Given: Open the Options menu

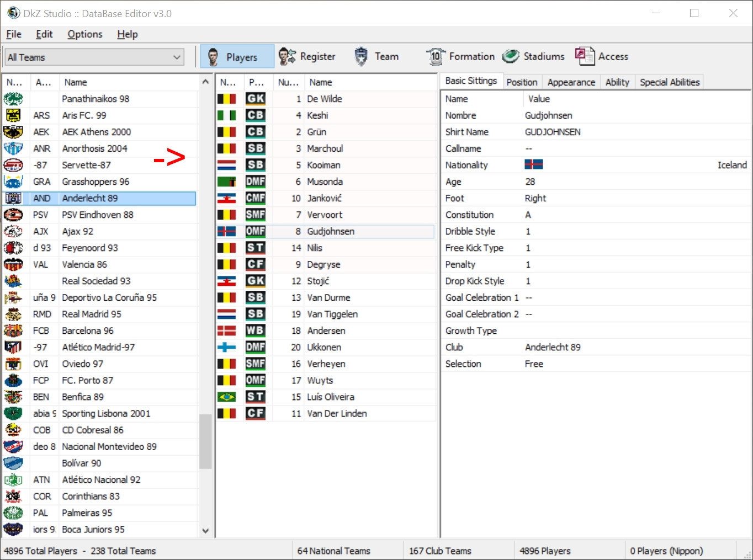Looking at the screenshot, I should coord(85,34).
